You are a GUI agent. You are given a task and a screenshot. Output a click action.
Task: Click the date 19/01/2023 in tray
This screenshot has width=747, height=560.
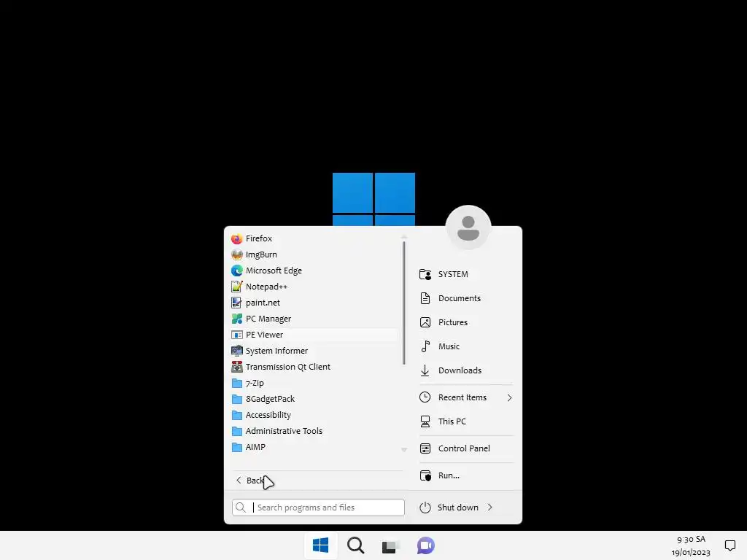click(x=691, y=553)
